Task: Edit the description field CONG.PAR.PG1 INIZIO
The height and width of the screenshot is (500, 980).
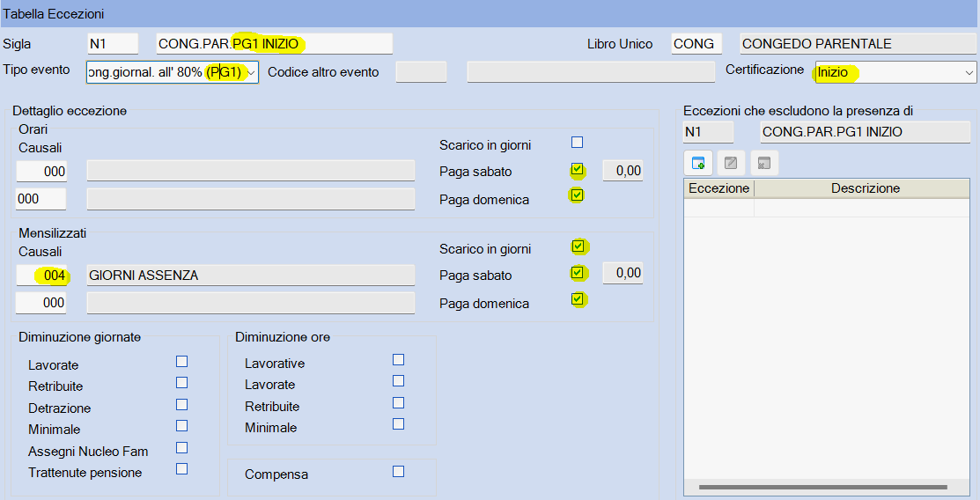Action: [275, 44]
